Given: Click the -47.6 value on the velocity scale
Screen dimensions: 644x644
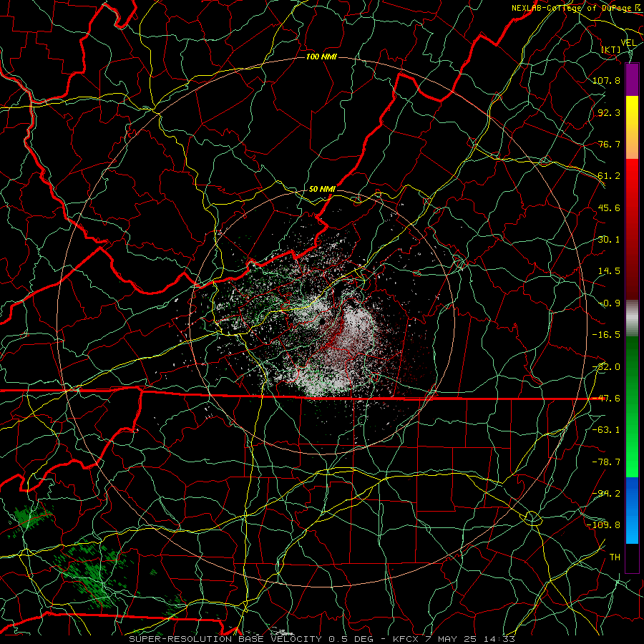Looking at the screenshot, I should pyautogui.click(x=606, y=399).
